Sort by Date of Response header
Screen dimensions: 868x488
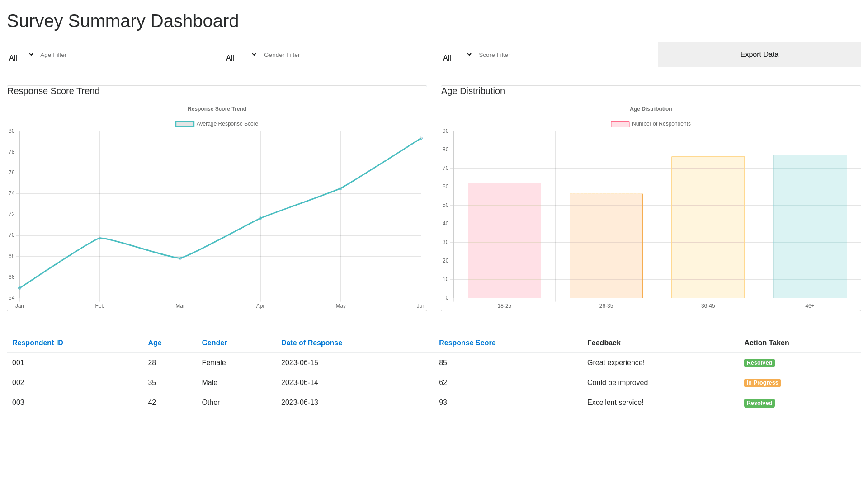311,343
